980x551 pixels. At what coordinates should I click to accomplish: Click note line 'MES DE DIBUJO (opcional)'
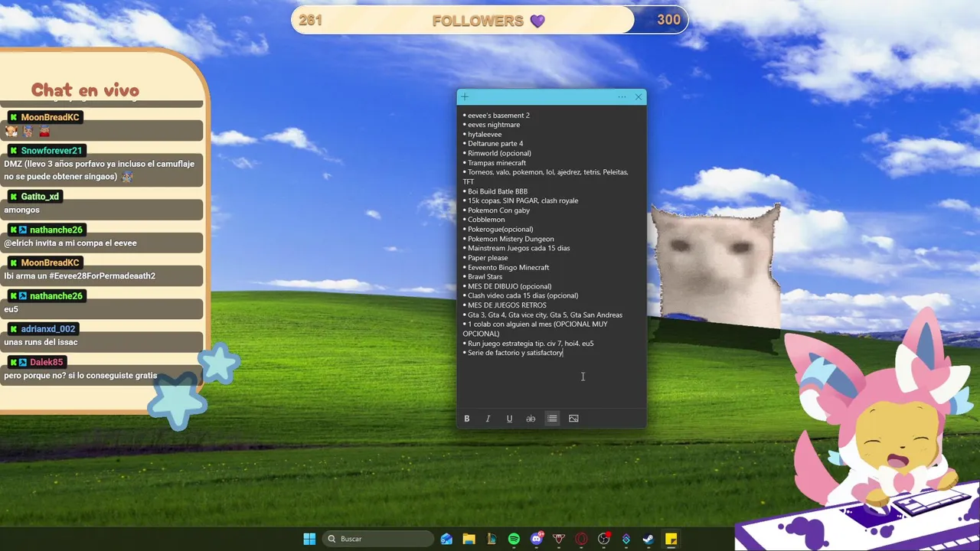(x=509, y=286)
